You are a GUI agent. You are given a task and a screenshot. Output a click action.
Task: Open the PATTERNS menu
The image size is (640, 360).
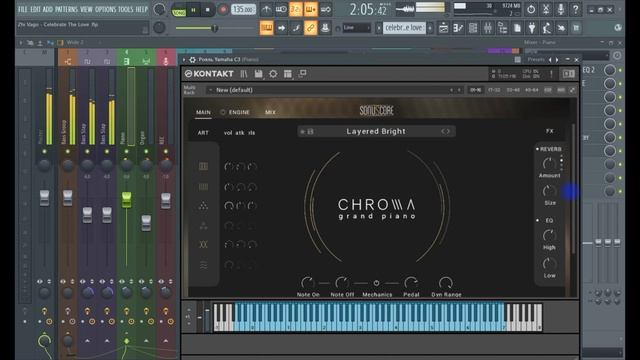click(66, 9)
